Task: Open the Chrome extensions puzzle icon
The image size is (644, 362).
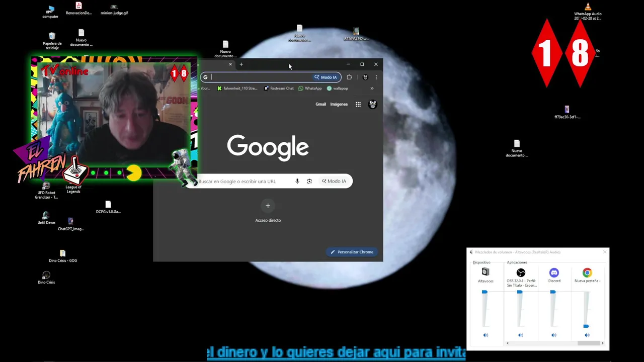Action: tap(349, 77)
